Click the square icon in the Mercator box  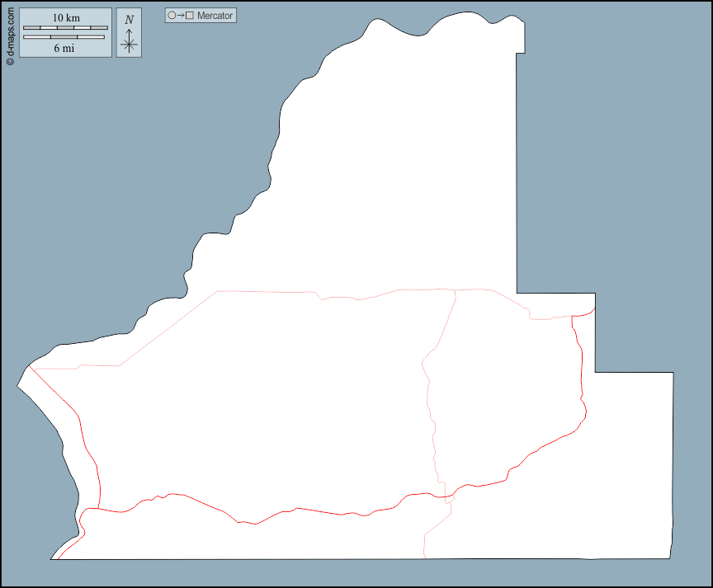pyautogui.click(x=190, y=16)
